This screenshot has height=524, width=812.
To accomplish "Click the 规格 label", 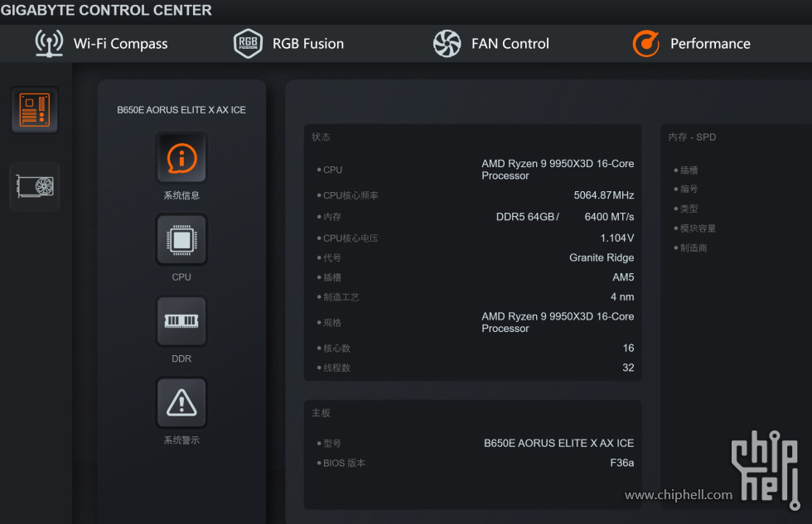I will (332, 323).
